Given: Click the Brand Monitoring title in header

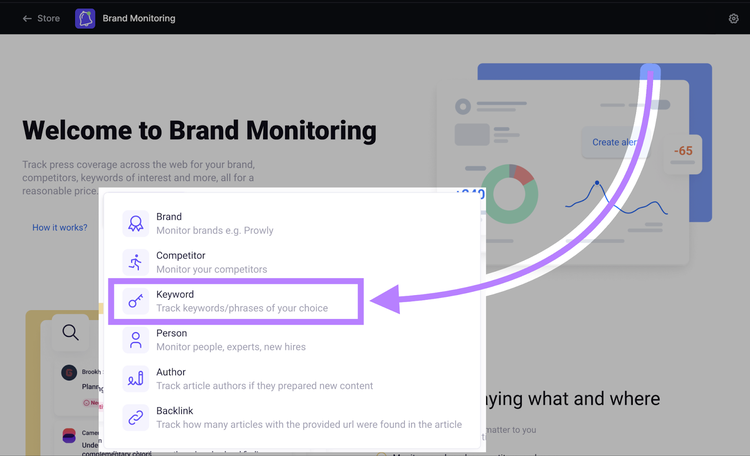Looking at the screenshot, I should coord(139,18).
